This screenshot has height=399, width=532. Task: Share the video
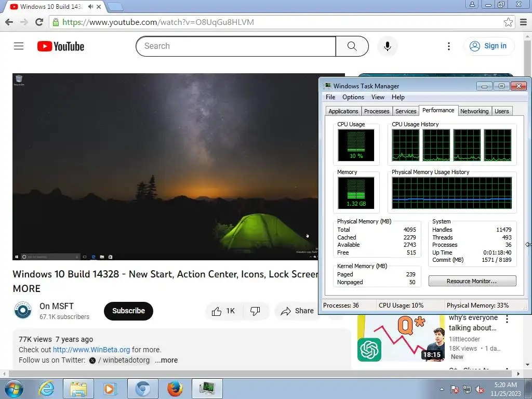[297, 311]
